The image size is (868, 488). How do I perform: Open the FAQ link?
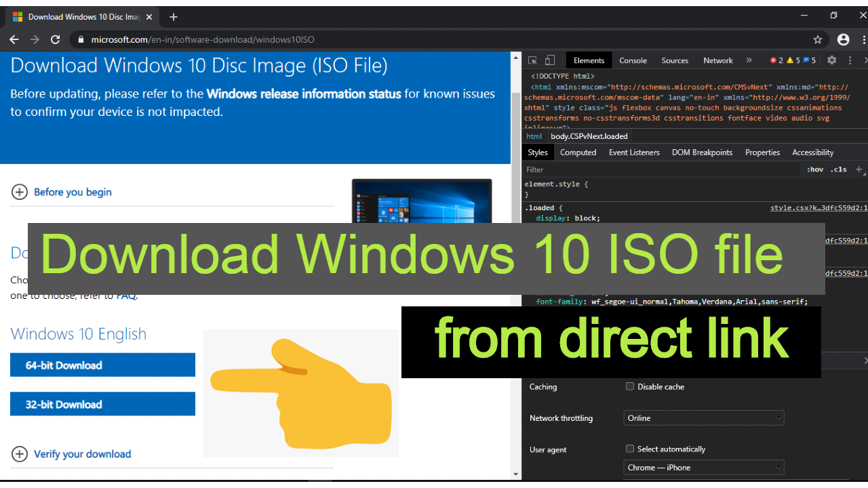[126, 296]
